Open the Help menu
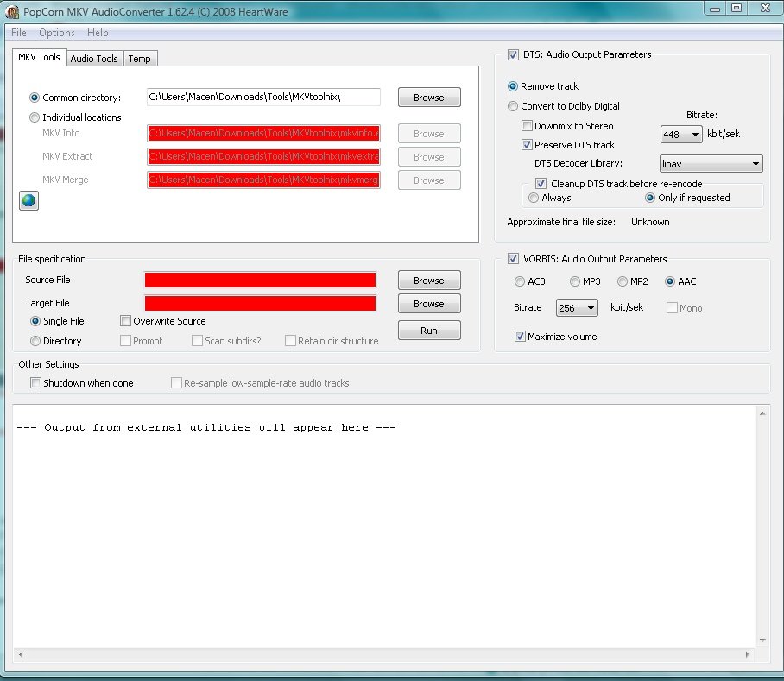The width and height of the screenshot is (784, 681). tap(98, 33)
